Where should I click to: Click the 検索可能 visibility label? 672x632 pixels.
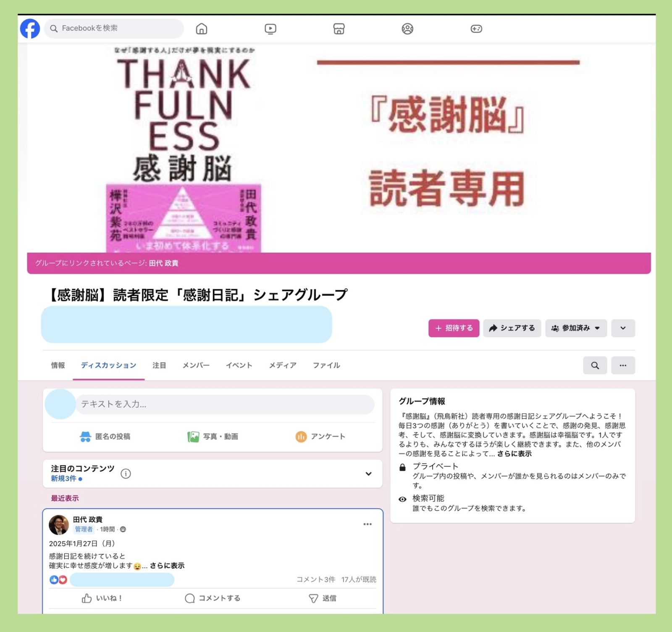click(x=428, y=498)
